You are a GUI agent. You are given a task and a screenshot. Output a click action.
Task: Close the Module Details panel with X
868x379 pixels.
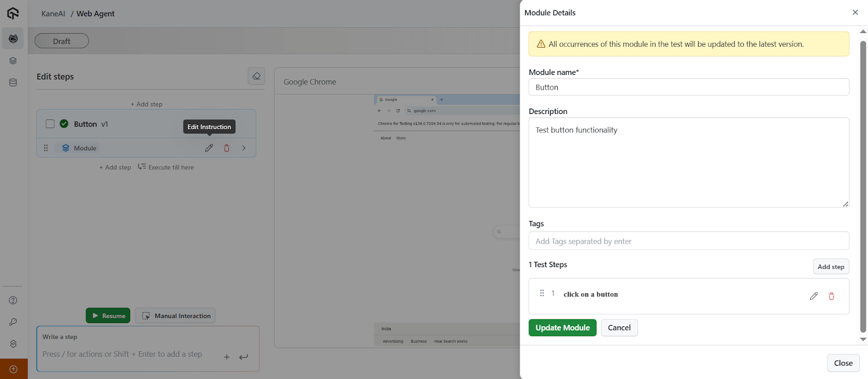click(x=855, y=12)
